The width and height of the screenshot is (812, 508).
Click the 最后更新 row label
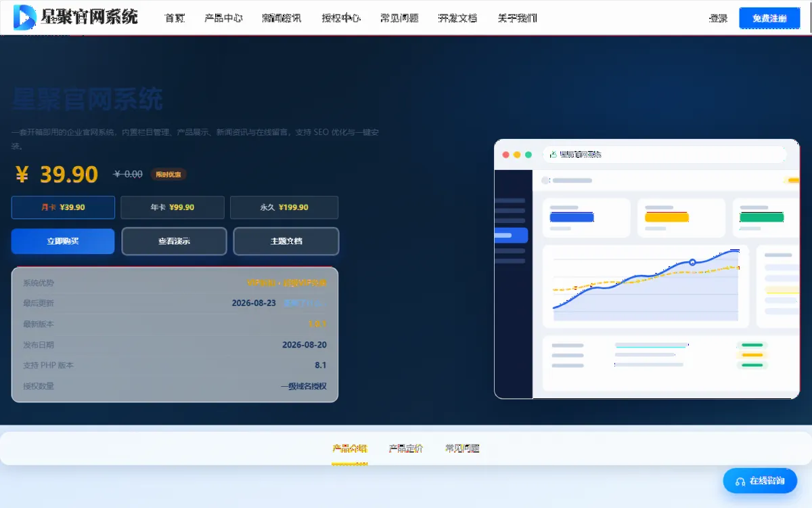click(39, 303)
